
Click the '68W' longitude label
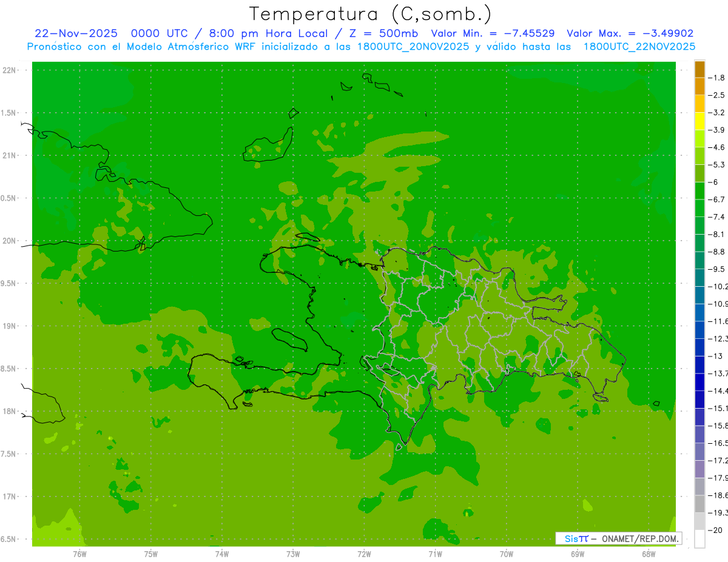click(649, 554)
